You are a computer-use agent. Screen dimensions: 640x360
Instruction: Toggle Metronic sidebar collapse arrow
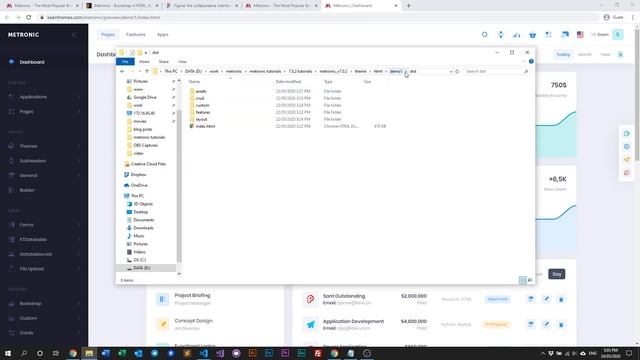pos(74,35)
